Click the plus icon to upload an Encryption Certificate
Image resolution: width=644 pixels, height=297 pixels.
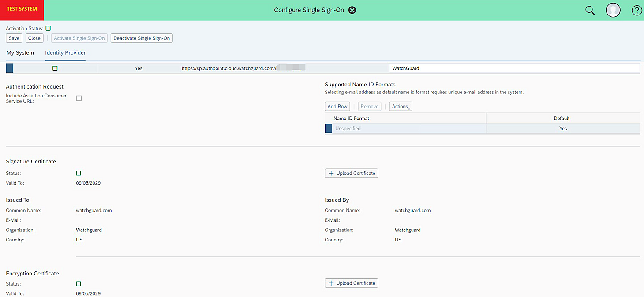pyautogui.click(x=332, y=283)
